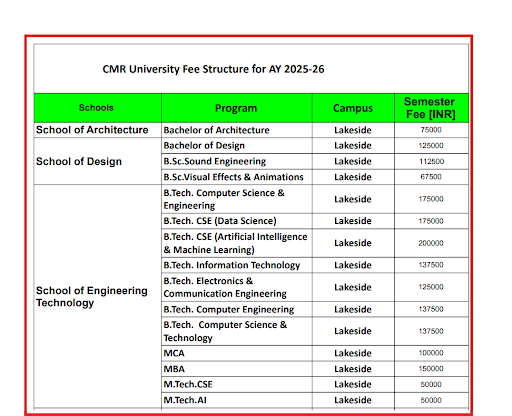This screenshot has height=416, width=512.
Task: Click fee "175000" in CSE (Data Science) row
Action: pyautogui.click(x=431, y=221)
